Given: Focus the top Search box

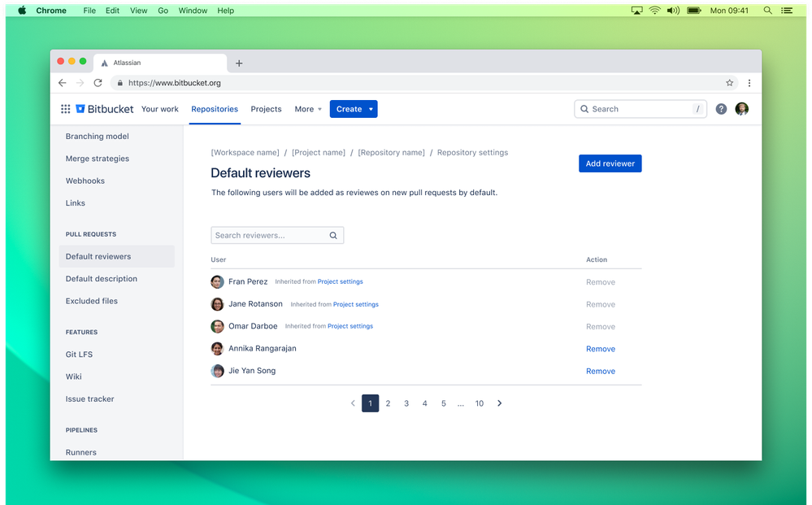Looking at the screenshot, I should click(x=640, y=109).
